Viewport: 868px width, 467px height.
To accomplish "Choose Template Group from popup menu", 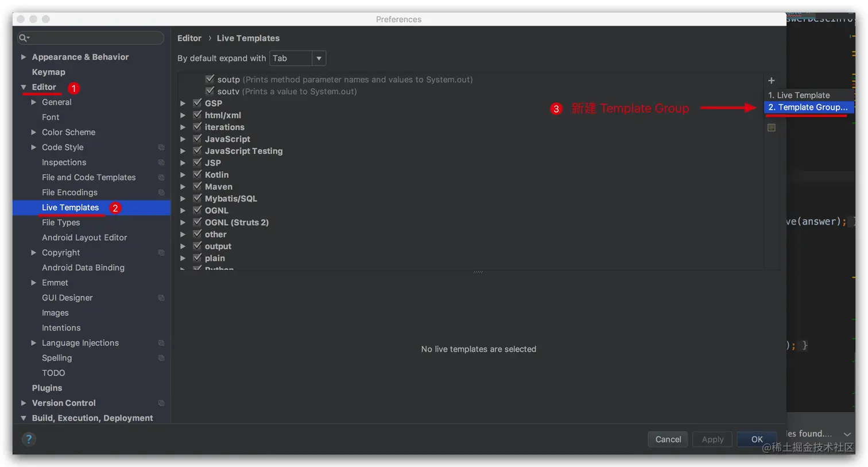I will click(x=809, y=107).
